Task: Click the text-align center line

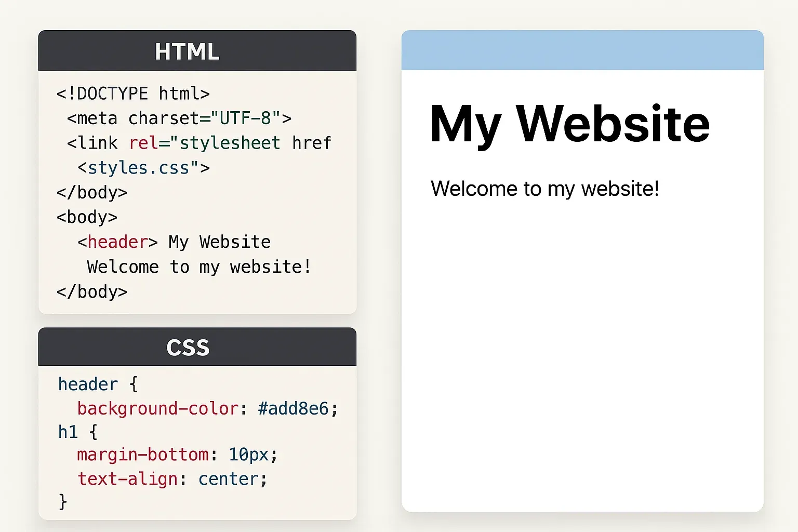Action: click(172, 479)
